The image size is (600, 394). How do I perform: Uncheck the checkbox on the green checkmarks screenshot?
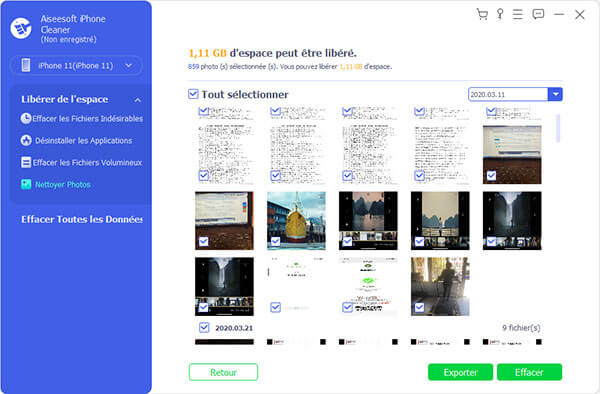point(347,307)
